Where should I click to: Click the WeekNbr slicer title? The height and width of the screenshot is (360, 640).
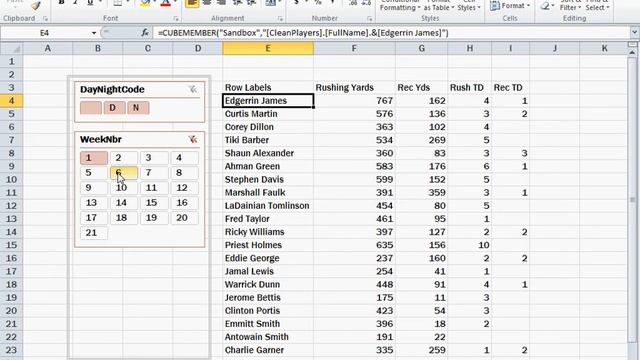[x=101, y=140]
